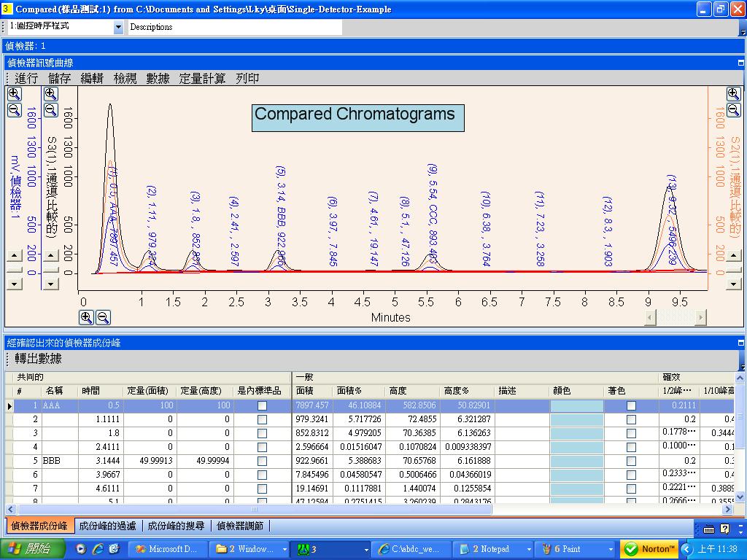Viewport: 747px width, 560px height.
Task: Open Internet Explorer from the quick launch
Action: click(x=98, y=548)
